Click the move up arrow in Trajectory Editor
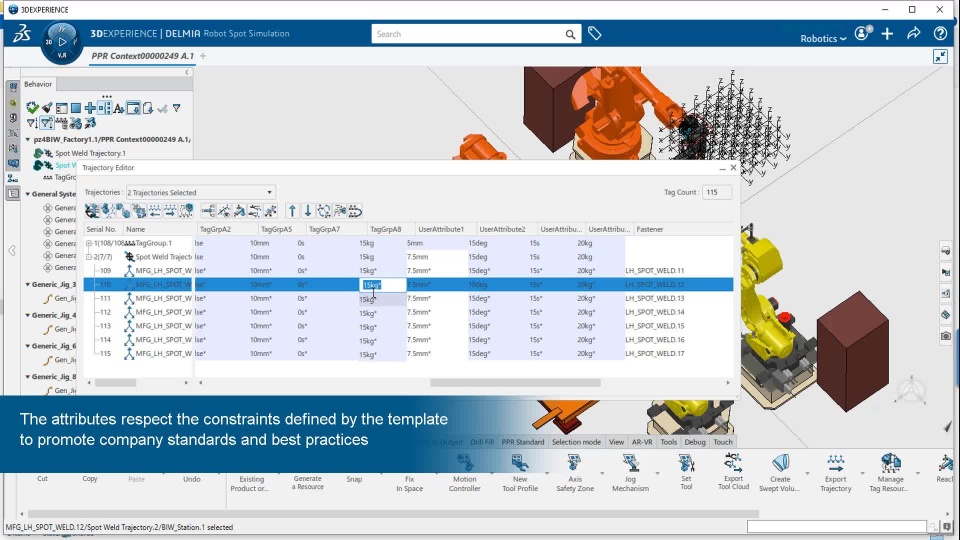The width and height of the screenshot is (960, 540). (x=292, y=211)
